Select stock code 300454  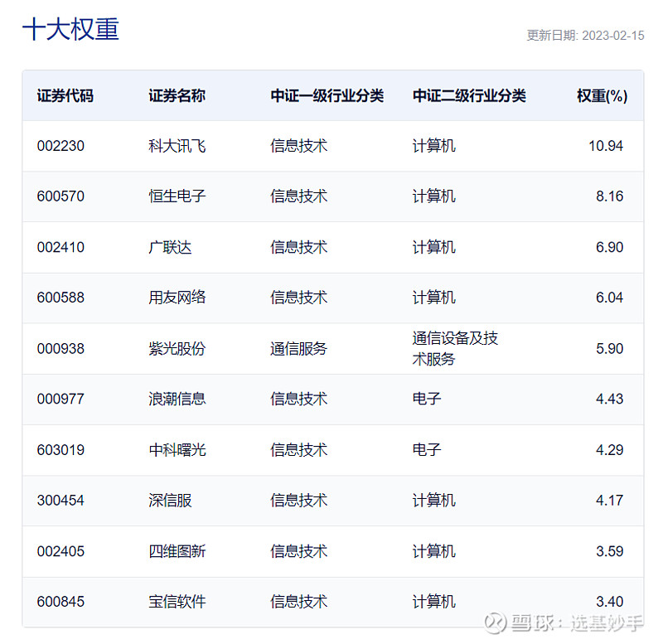[60, 501]
